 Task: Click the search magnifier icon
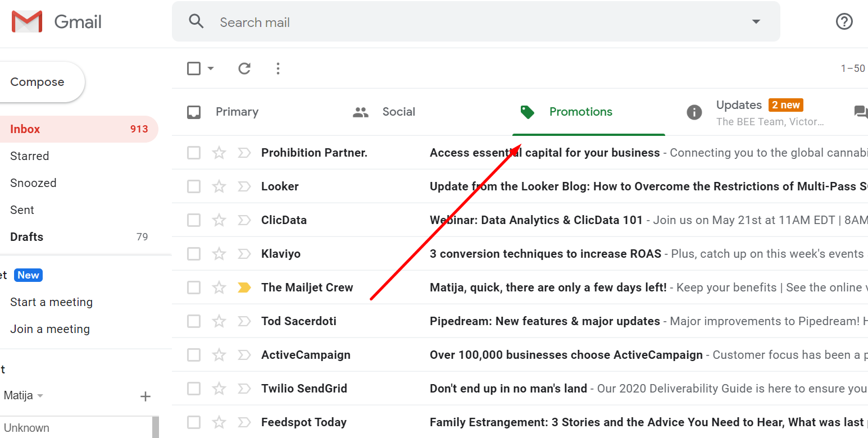(x=196, y=22)
